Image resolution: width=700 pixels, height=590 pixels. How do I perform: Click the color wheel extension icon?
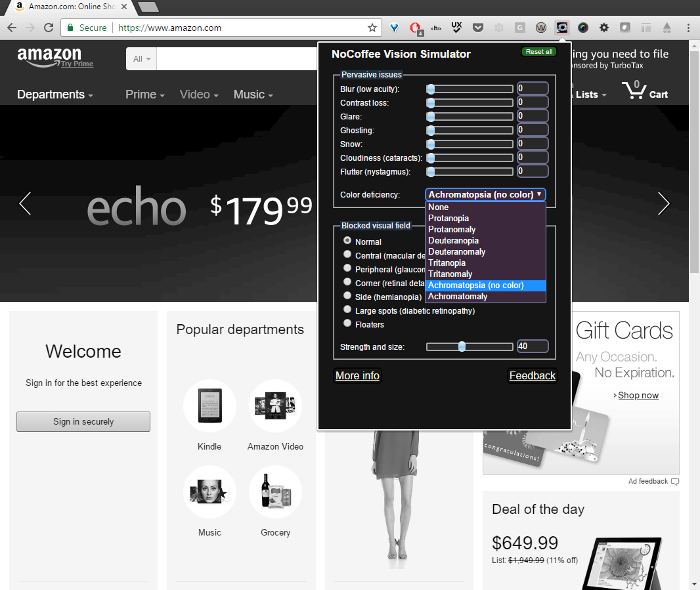click(582, 28)
